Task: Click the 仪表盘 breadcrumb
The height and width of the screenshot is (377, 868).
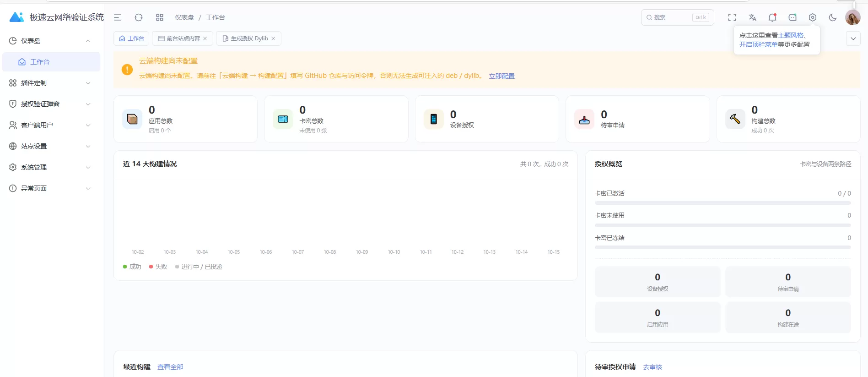Action: pos(184,17)
